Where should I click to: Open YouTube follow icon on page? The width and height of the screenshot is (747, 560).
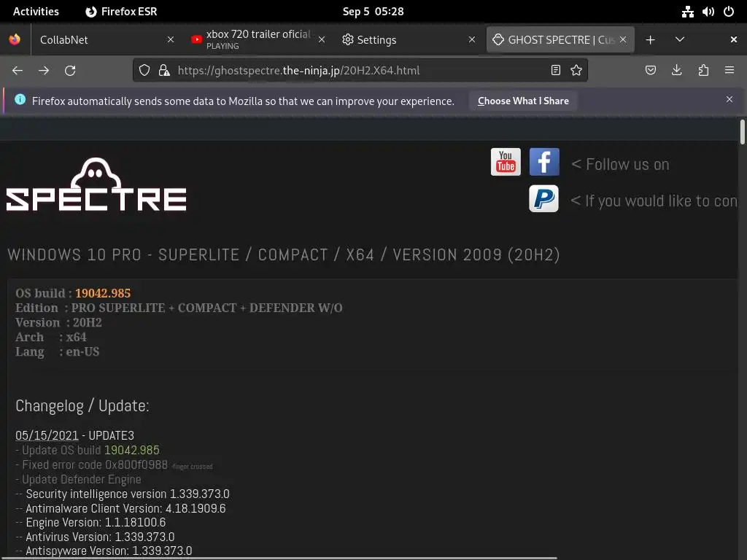click(x=506, y=162)
